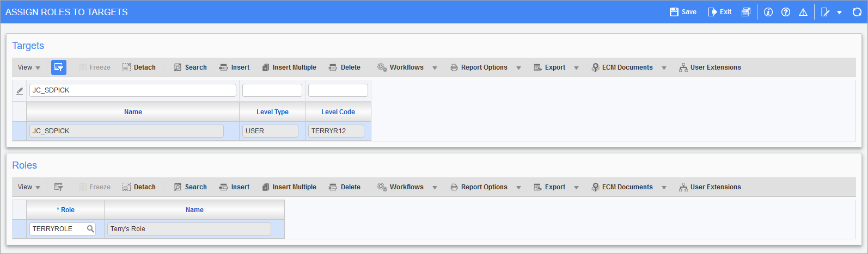Image resolution: width=868 pixels, height=254 pixels.
Task: Click the Name filter field containing JC_SDPICK
Action: pos(133,90)
